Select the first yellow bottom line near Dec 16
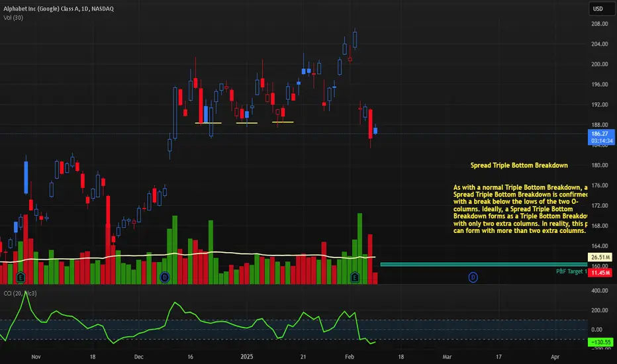 [x=209, y=123]
